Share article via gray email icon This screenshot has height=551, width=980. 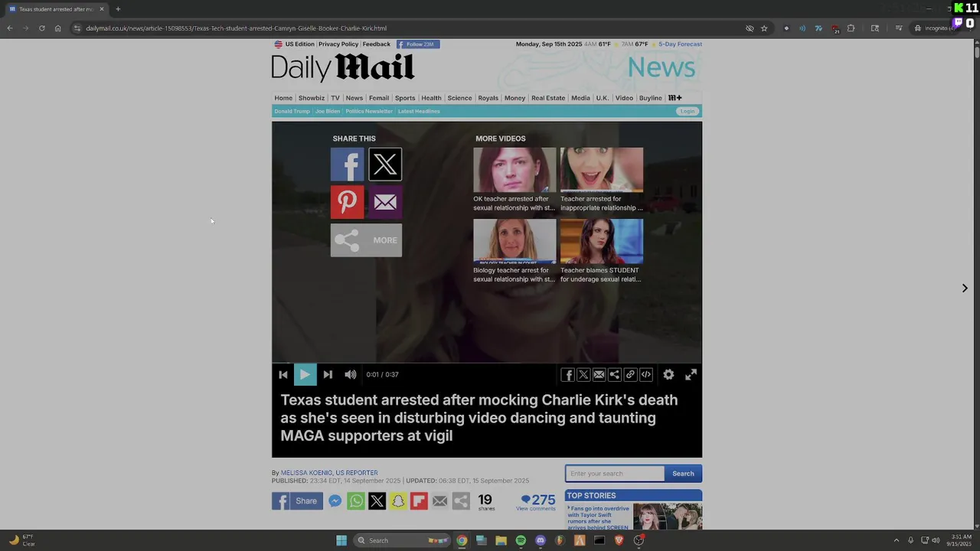(x=439, y=501)
